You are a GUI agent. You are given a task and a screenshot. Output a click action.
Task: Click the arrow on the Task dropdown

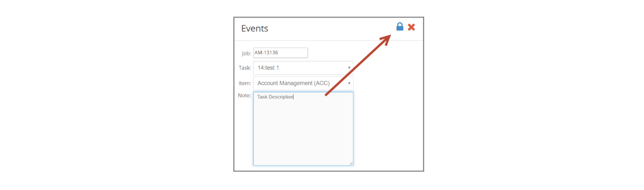click(349, 68)
